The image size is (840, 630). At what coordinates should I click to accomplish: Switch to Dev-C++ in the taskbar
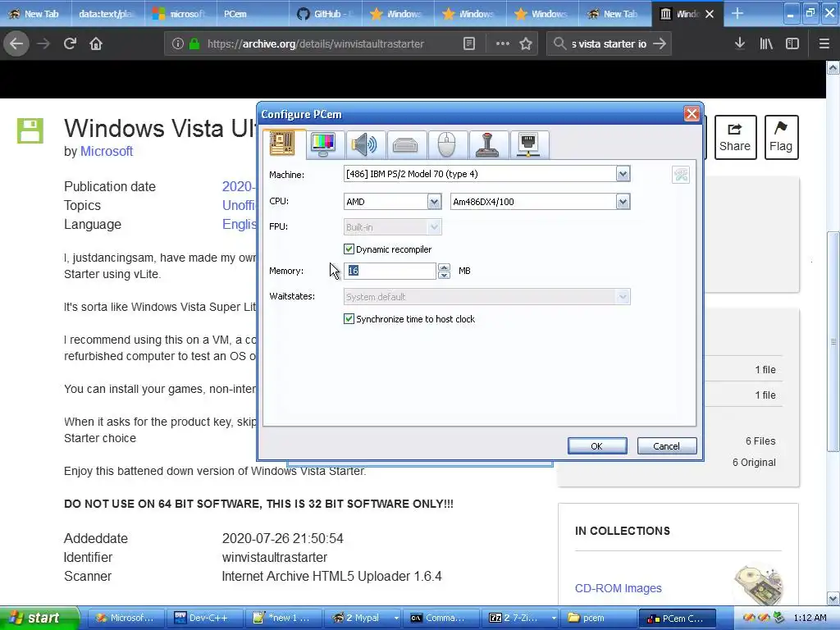(x=204, y=618)
